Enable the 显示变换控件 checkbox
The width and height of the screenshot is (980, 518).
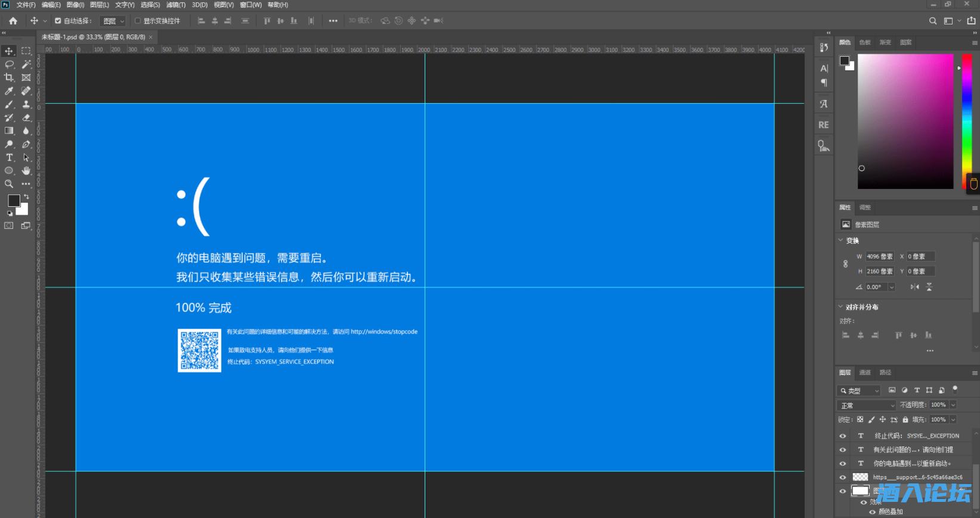[x=138, y=21]
